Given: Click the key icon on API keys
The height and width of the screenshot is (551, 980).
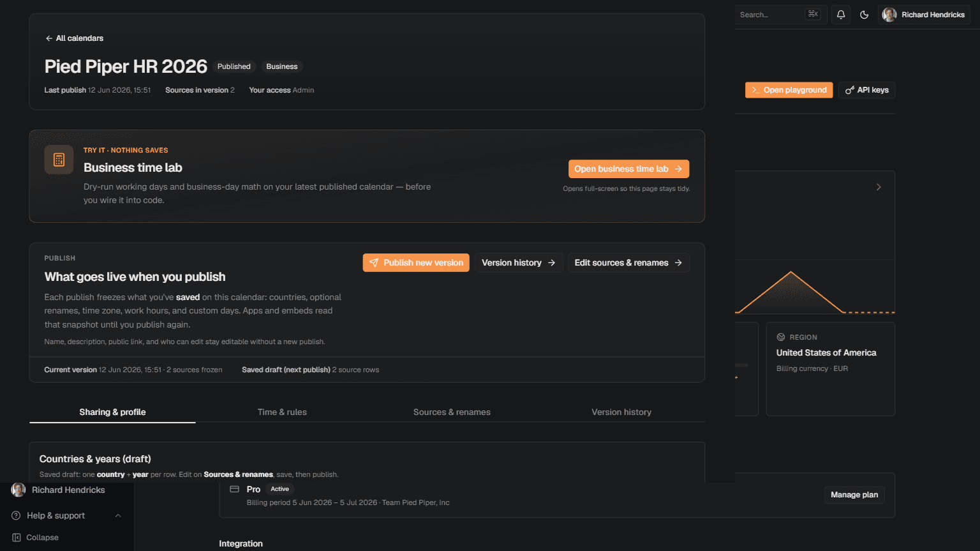Looking at the screenshot, I should [x=850, y=90].
